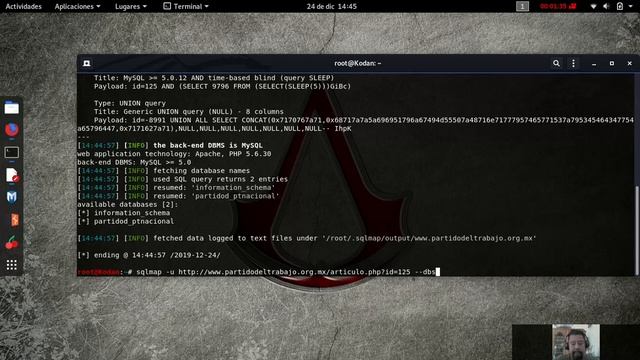Image resolution: width=640 pixels, height=360 pixels.
Task: Launch Firefox from the dock
Action: pos(11,130)
